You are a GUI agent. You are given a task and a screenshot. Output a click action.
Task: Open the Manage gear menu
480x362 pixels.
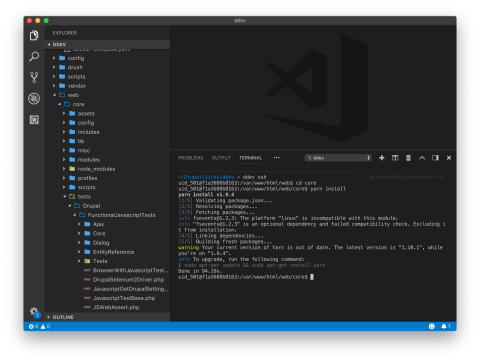(x=34, y=312)
